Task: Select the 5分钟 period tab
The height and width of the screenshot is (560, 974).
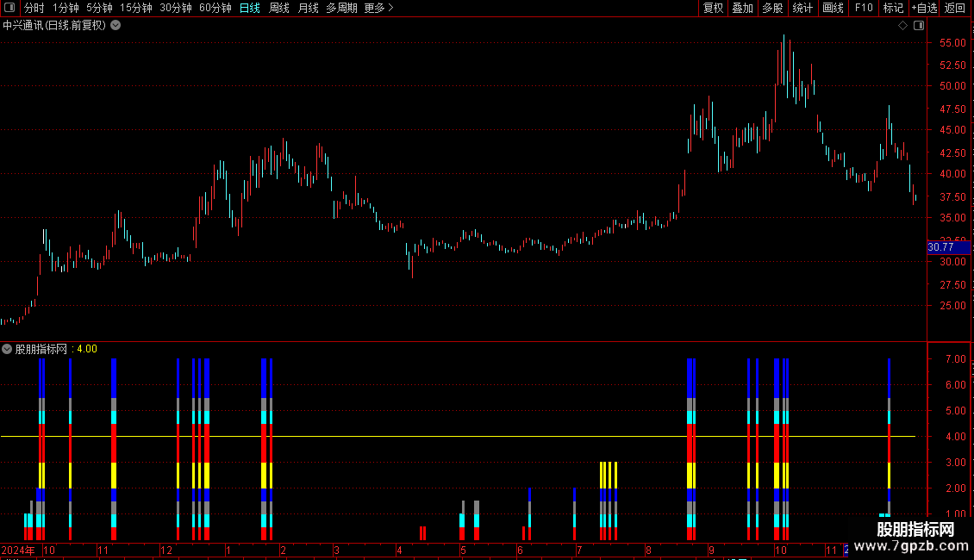Action: point(99,8)
